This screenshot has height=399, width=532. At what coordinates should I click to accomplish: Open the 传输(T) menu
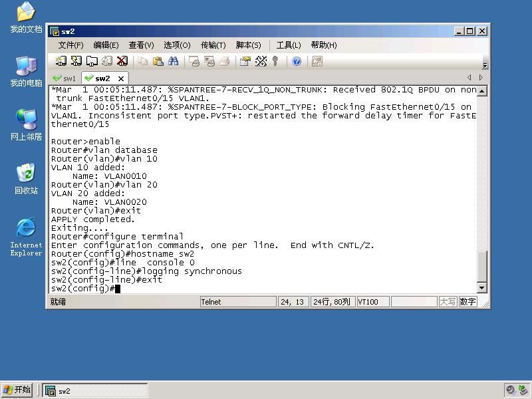coord(213,45)
